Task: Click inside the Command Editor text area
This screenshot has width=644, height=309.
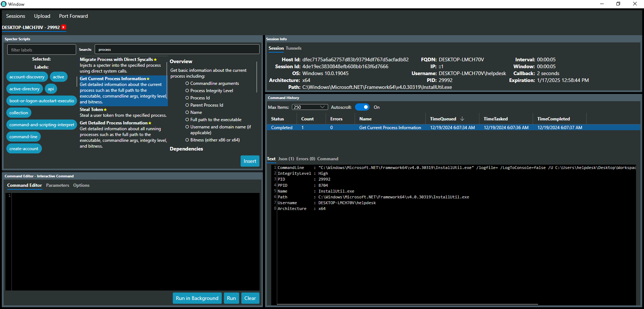Action: tap(136, 242)
